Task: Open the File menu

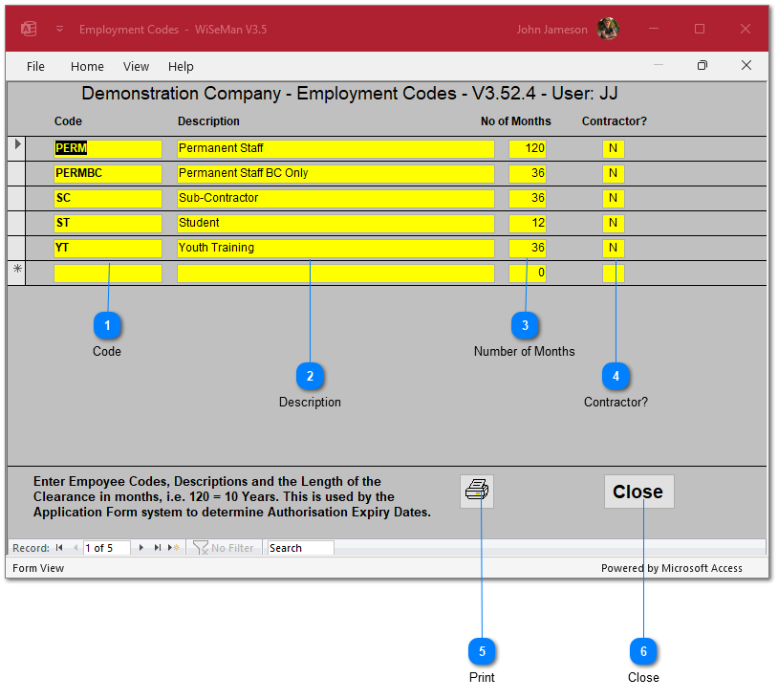Action: point(35,66)
